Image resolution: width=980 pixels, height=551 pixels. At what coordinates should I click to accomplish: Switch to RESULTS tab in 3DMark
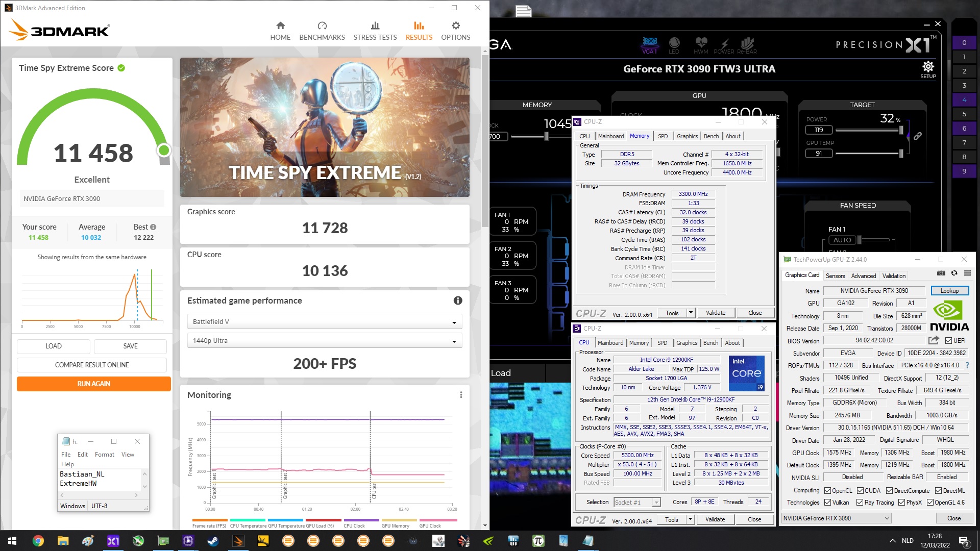tap(419, 31)
